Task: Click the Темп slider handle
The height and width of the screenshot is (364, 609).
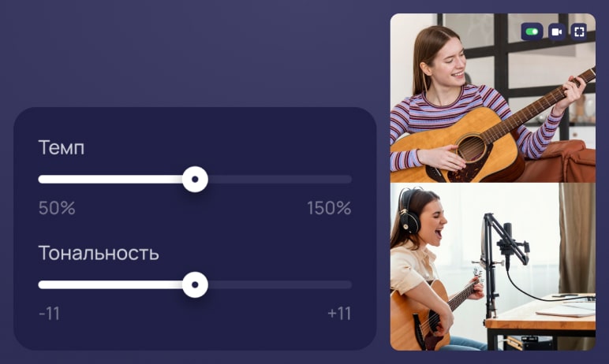Action: pyautogui.click(x=195, y=180)
